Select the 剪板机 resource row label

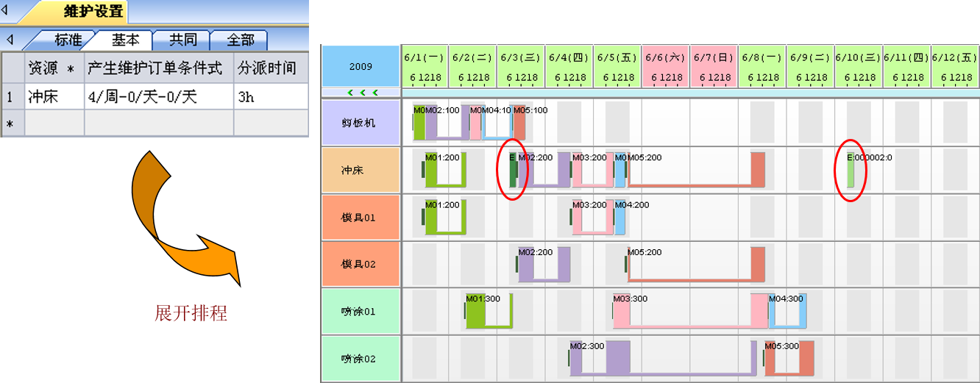(x=361, y=123)
